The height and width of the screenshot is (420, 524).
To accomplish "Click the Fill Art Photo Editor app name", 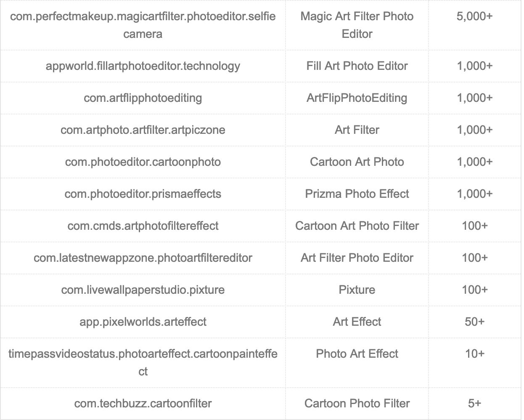I will tap(357, 66).
